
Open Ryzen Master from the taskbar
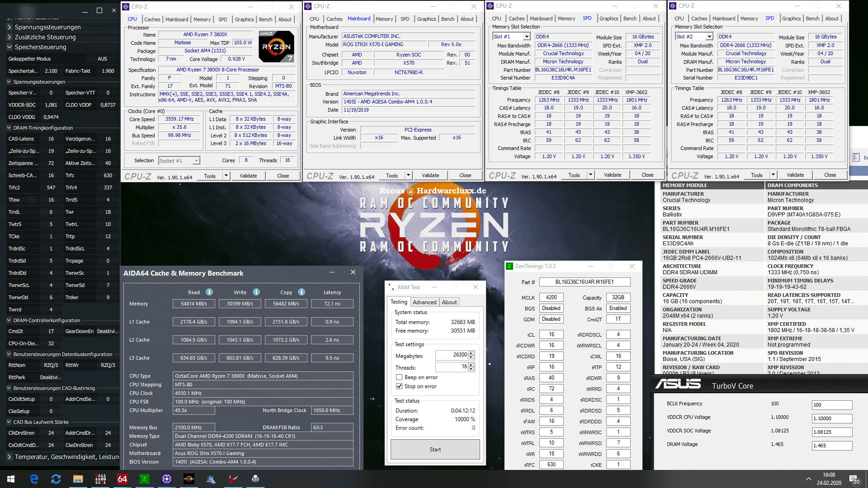[189, 479]
